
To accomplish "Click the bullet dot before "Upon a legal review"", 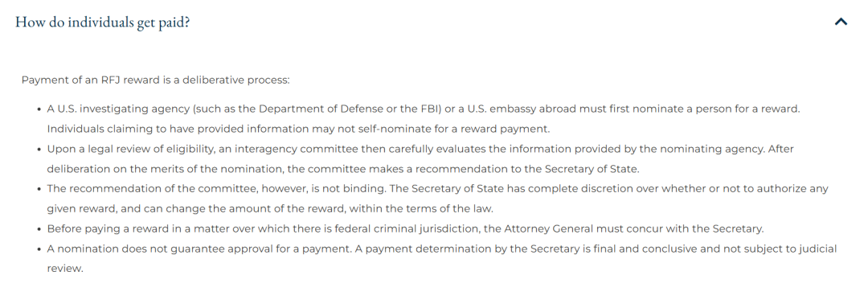I will pyautogui.click(x=39, y=149).
